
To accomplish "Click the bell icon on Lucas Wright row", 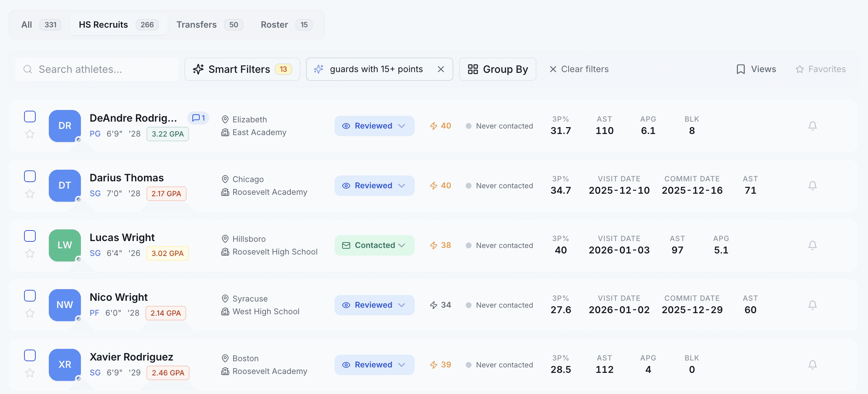I will tap(812, 245).
